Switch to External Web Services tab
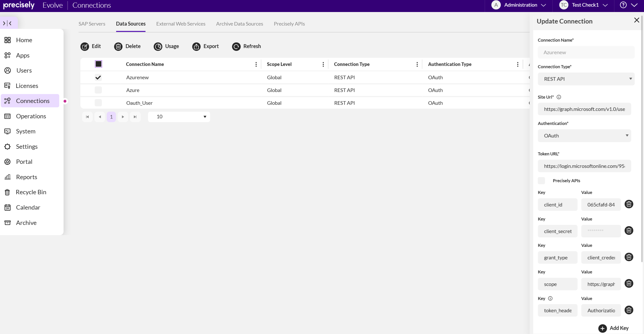 tap(181, 24)
